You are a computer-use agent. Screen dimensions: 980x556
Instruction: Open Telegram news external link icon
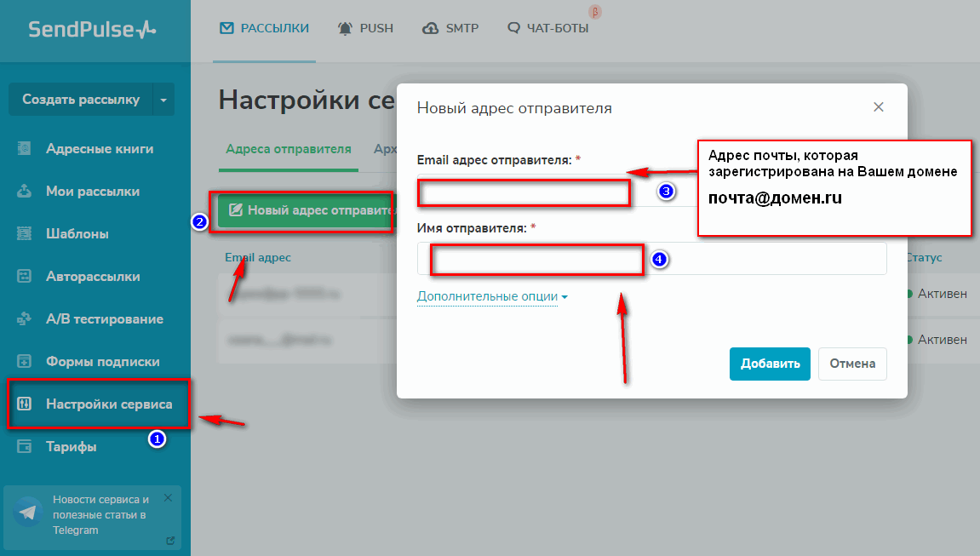pyautogui.click(x=170, y=541)
